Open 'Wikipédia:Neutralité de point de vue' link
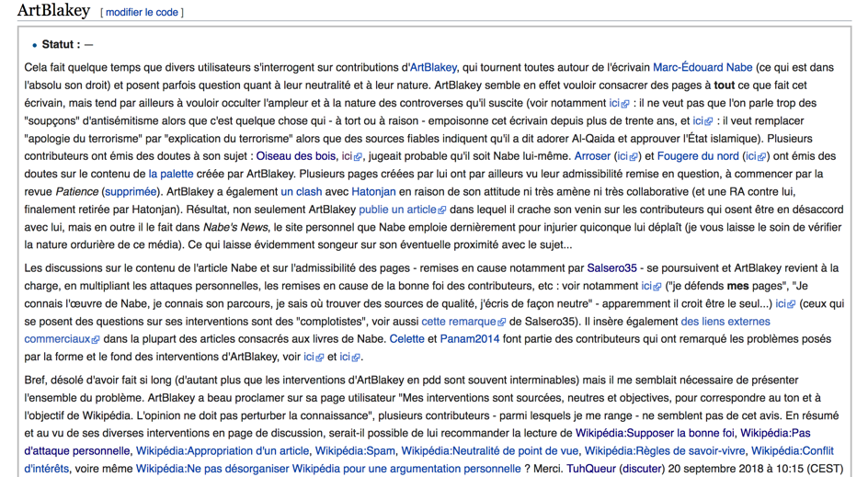The width and height of the screenshot is (868, 477). [489, 450]
